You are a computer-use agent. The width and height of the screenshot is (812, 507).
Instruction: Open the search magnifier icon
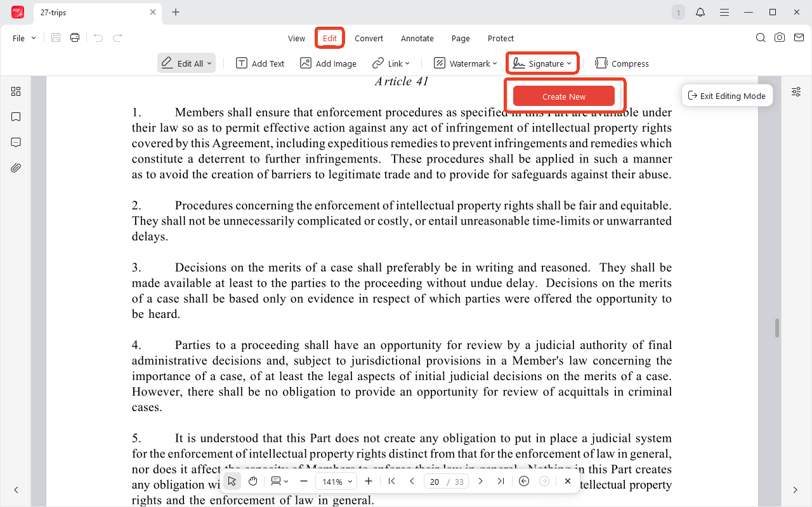761,38
